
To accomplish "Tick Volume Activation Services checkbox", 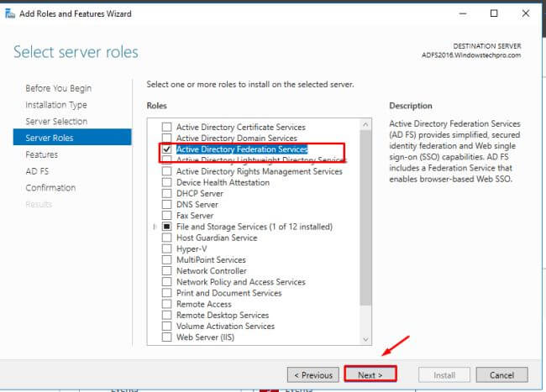I will pos(167,327).
